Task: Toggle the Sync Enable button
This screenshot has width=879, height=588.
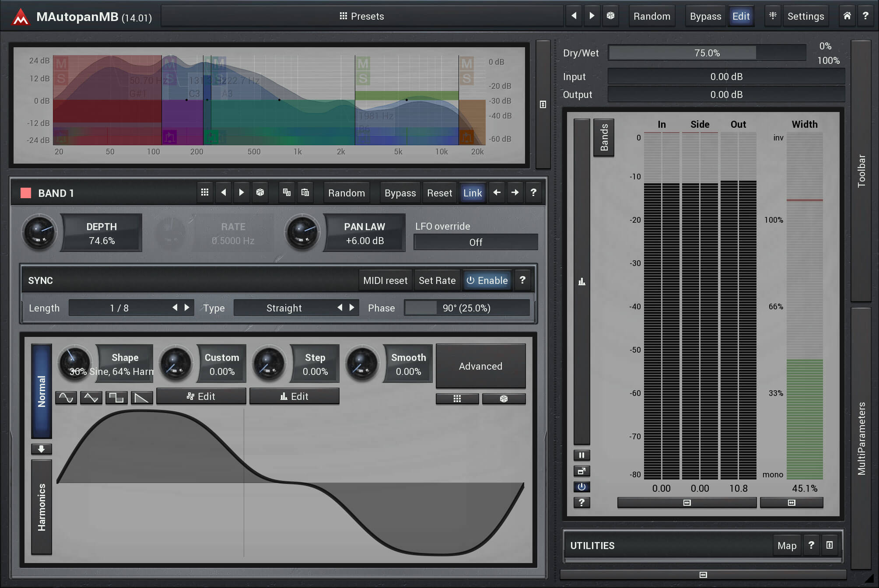Action: pyautogui.click(x=487, y=280)
